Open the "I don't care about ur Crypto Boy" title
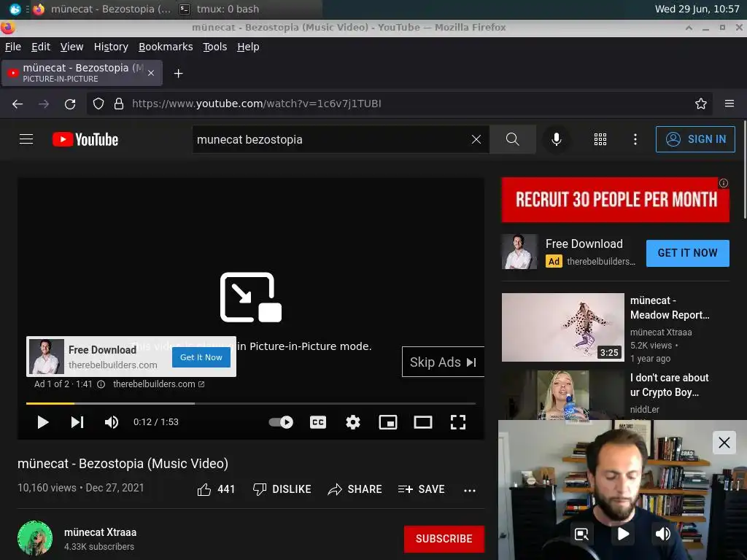Screen dimensions: 747x560 coord(670,385)
